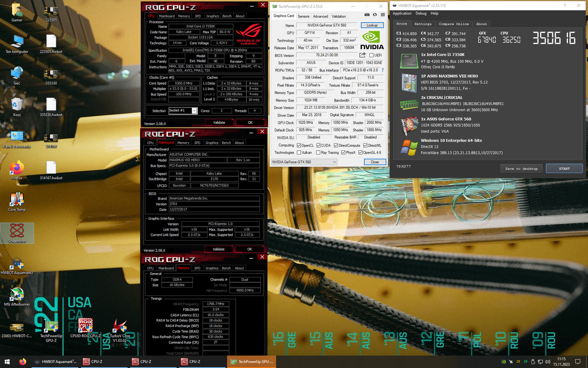Open the 314167.hwbot file icon

51,170
